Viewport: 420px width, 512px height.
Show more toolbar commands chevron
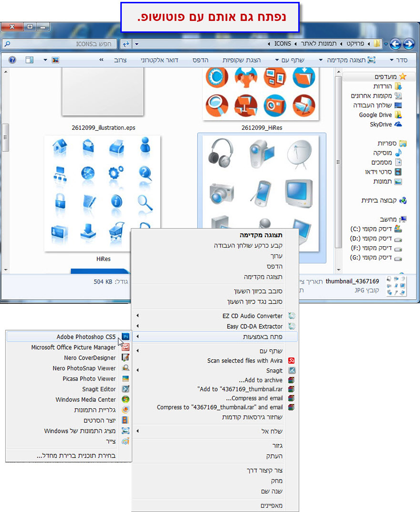coord(101,60)
